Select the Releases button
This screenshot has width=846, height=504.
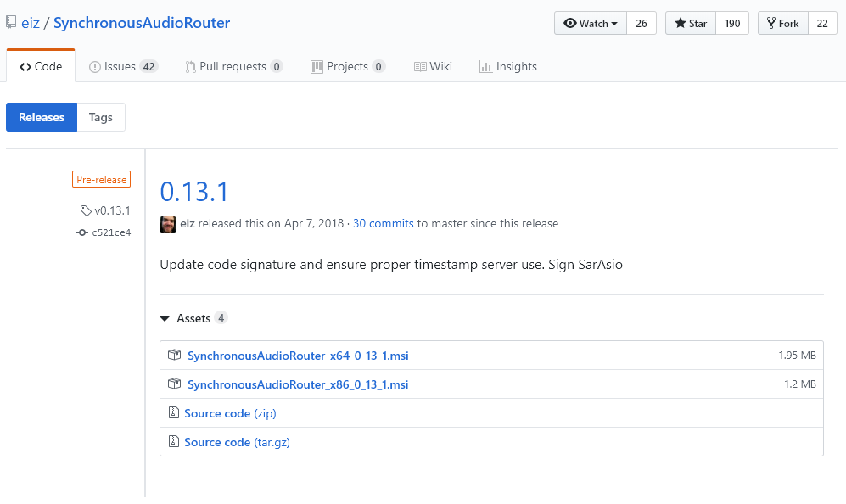point(42,117)
